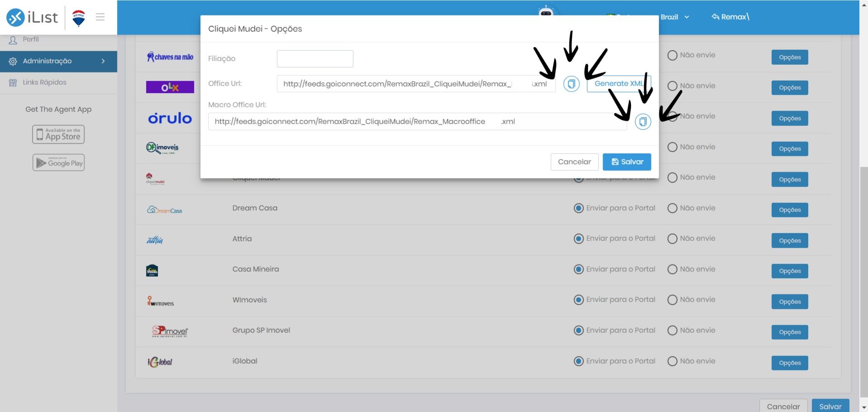Open Opções for Cliquei Mudei row
Viewport: 868px width, 412px height.
click(790, 180)
